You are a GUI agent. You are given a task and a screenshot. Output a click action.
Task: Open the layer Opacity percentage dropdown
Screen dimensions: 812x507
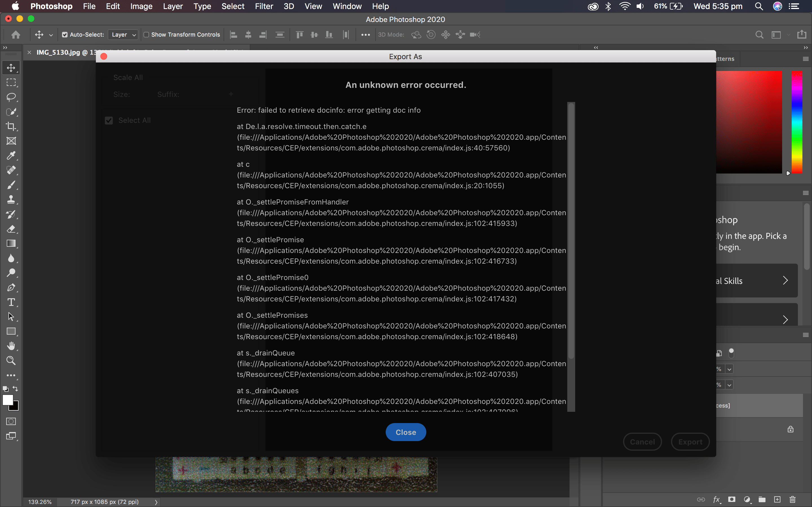pos(729,369)
